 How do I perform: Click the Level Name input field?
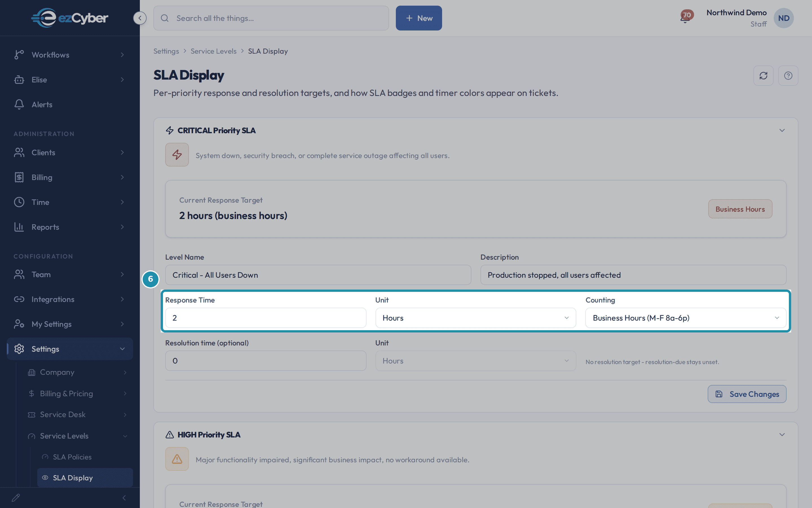click(318, 275)
